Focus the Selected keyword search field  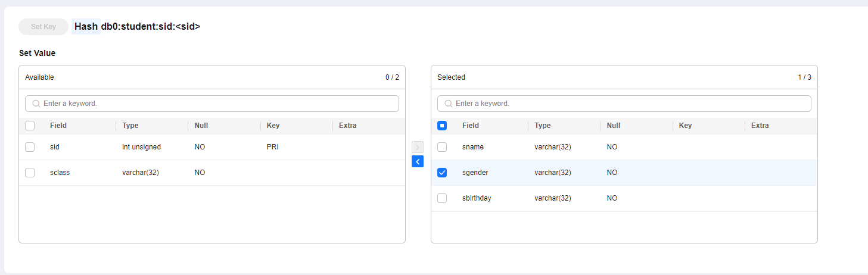pos(630,104)
